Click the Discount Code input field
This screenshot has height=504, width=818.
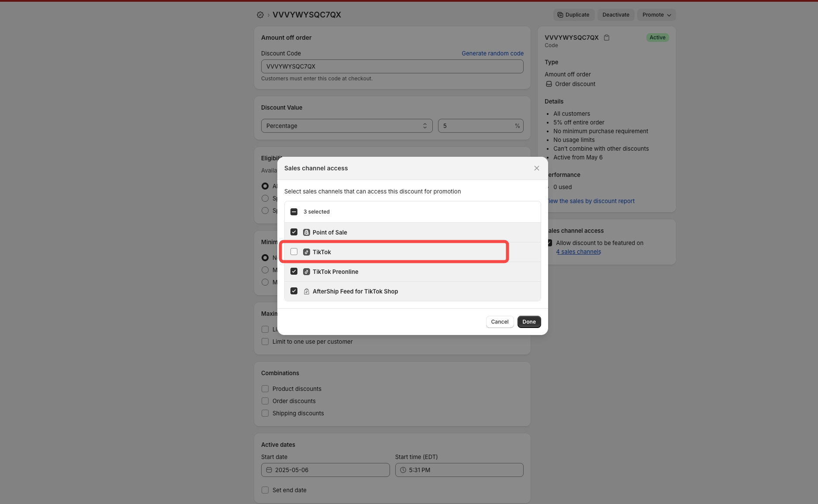coord(392,66)
